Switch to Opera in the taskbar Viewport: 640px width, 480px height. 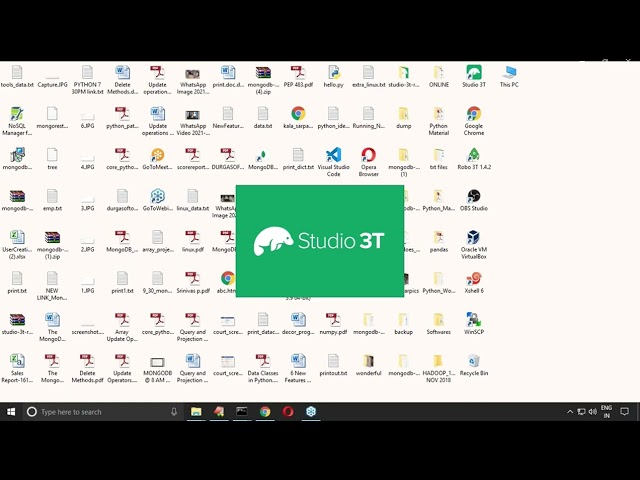tap(288, 412)
